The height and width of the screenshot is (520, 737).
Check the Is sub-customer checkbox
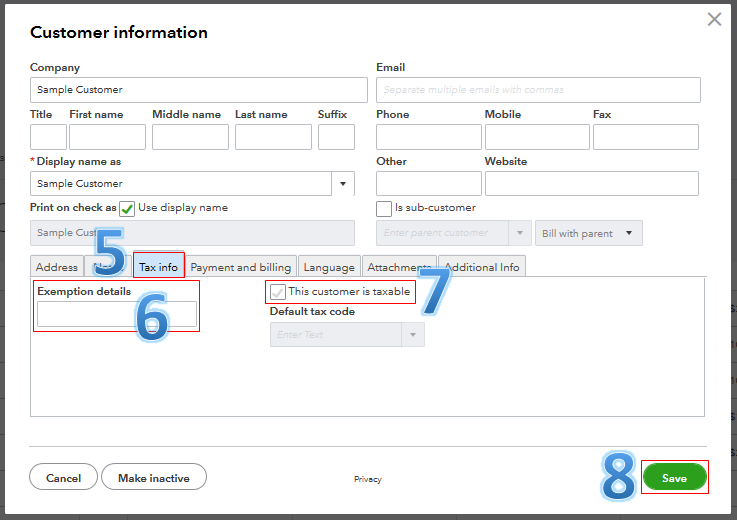coord(384,209)
